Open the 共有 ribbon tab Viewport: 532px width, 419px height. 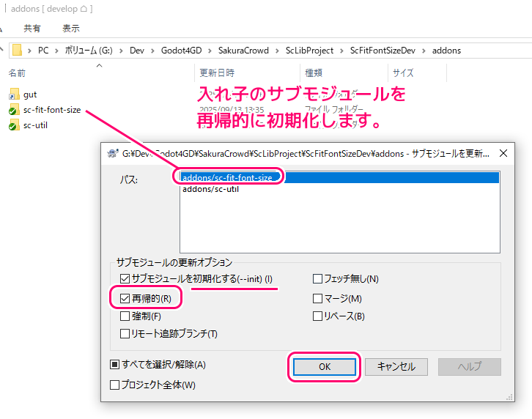tap(32, 29)
